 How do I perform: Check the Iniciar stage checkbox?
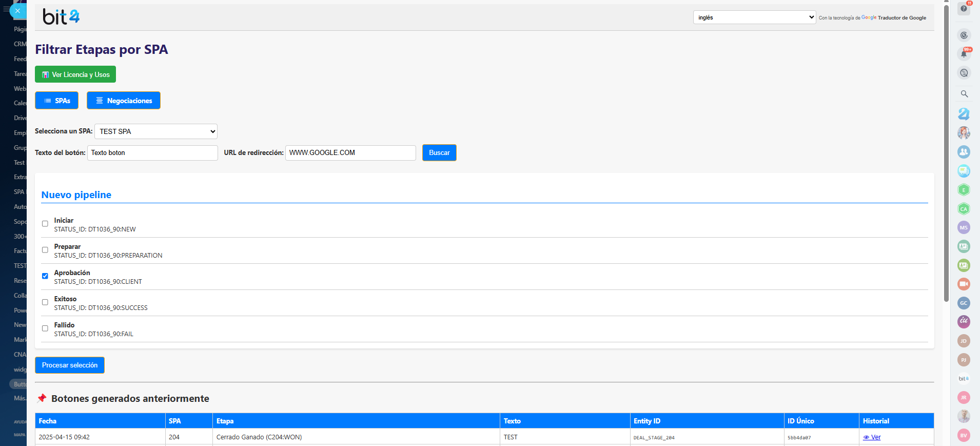tap(45, 224)
